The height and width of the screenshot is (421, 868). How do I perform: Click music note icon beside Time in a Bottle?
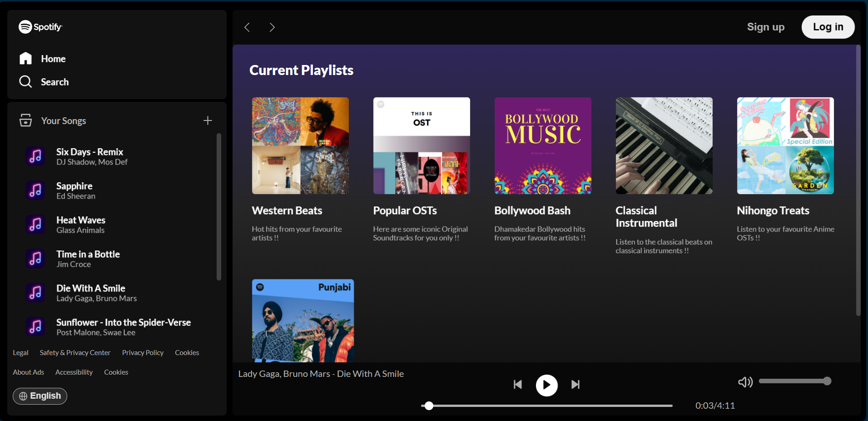pyautogui.click(x=35, y=259)
